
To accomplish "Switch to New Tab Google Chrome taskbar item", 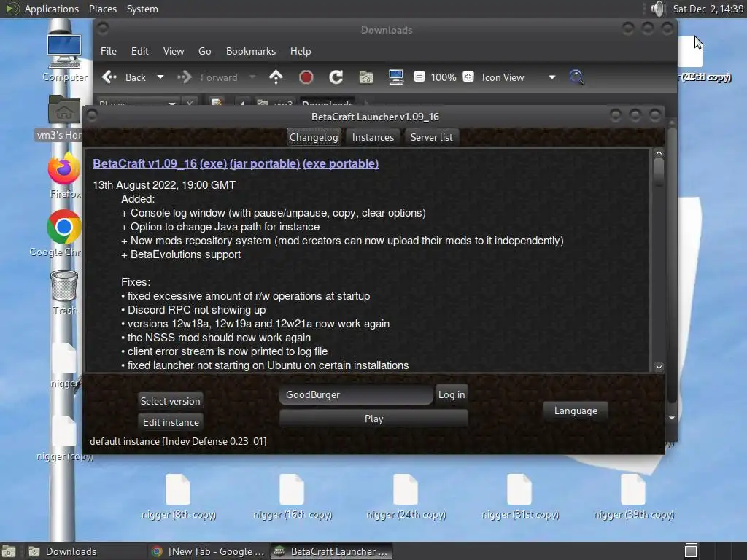I will click(x=208, y=551).
